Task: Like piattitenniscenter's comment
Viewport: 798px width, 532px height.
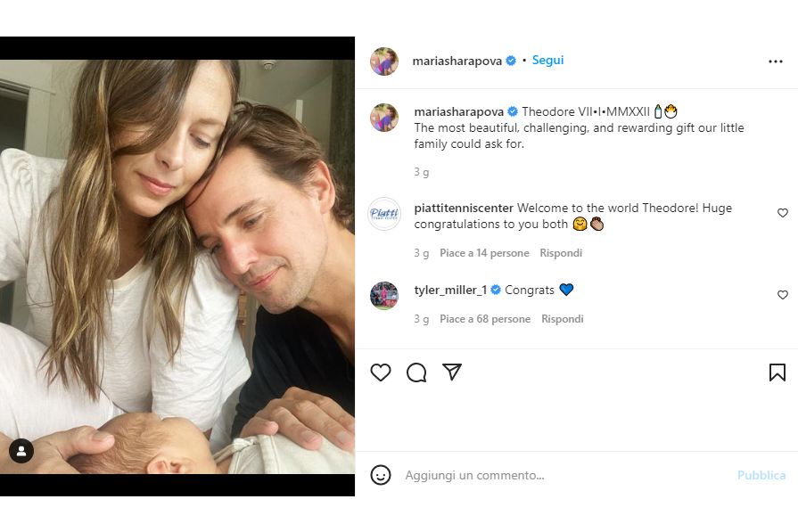Action: (783, 213)
